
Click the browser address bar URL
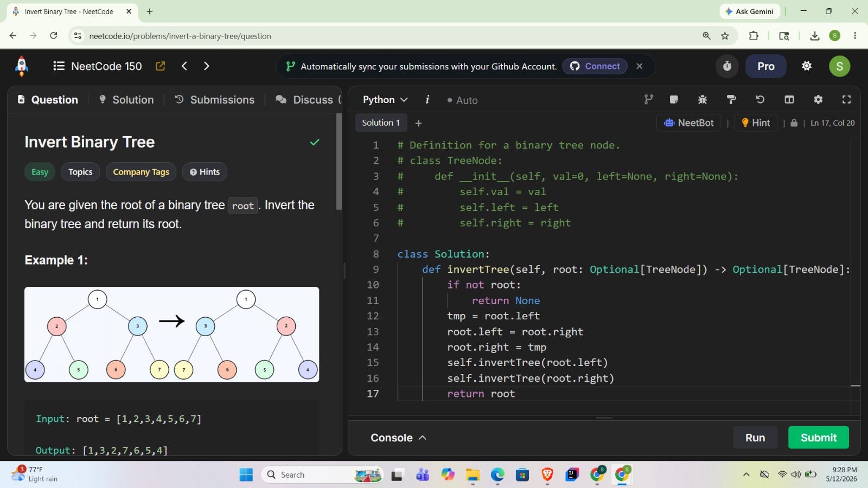[x=180, y=36]
